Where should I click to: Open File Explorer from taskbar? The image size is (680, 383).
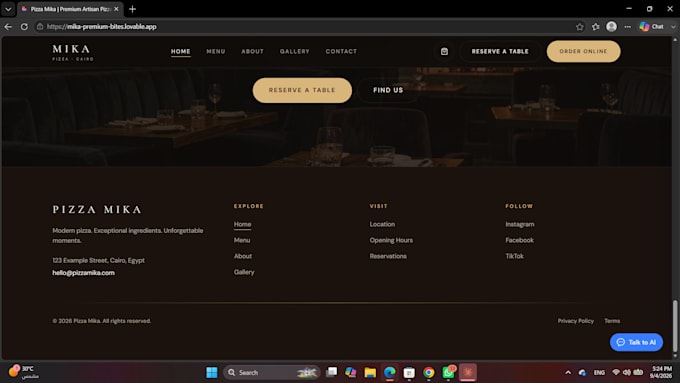click(x=370, y=372)
